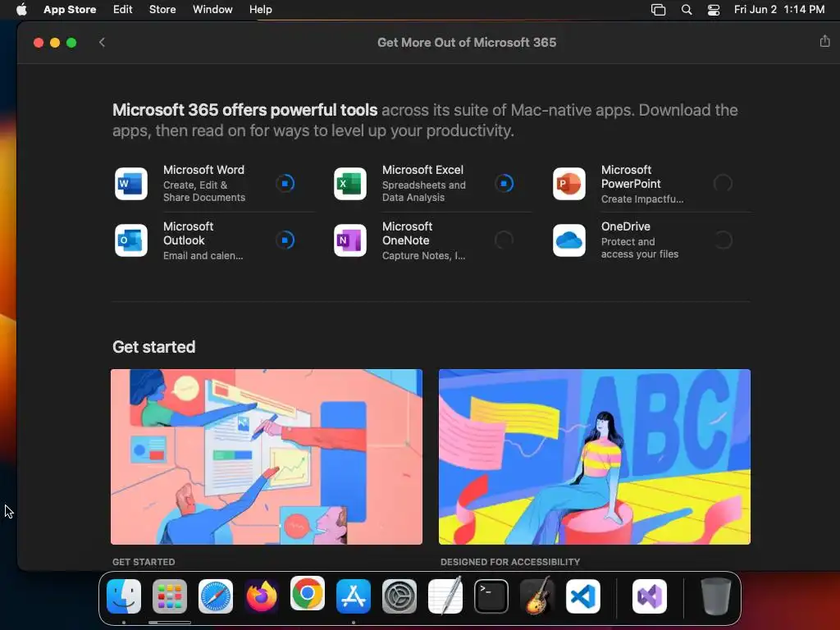
Task: Launch Visual Studio Code from the dock
Action: [583, 596]
